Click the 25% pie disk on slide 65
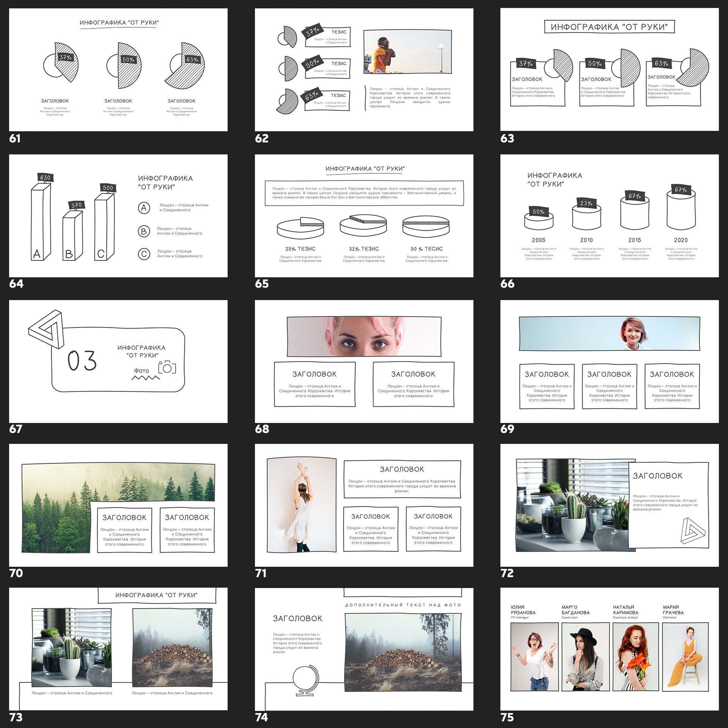The image size is (728, 728). pos(300,228)
